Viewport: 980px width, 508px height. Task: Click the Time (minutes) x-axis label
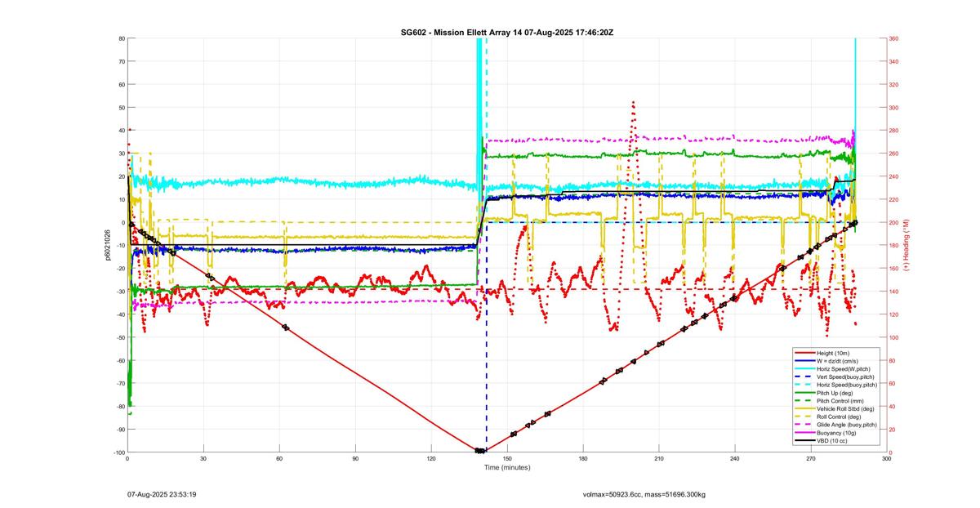tap(507, 467)
